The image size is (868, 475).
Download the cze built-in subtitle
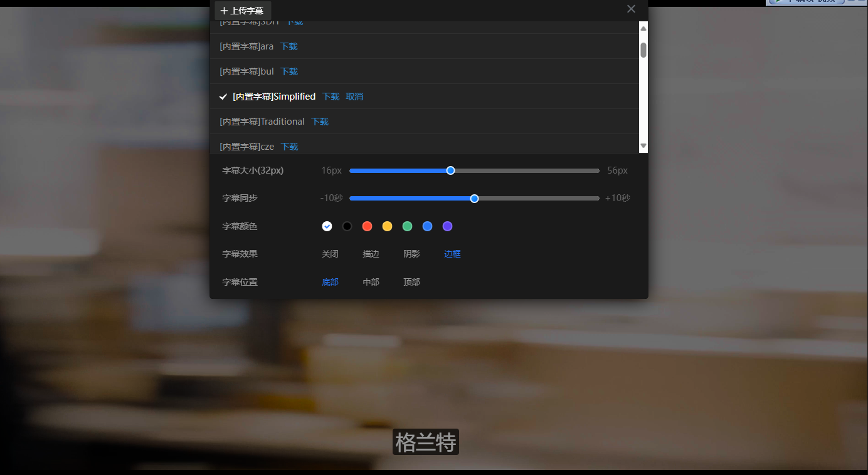pos(289,147)
